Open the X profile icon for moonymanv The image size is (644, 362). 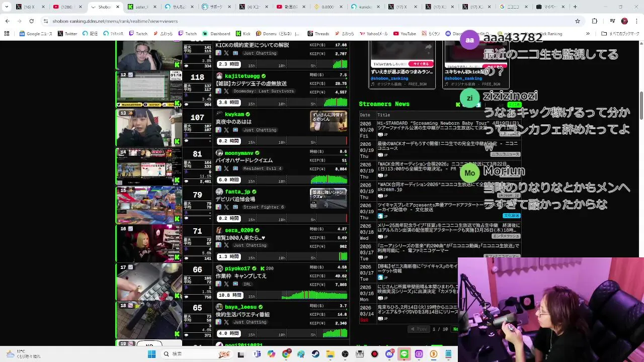(x=226, y=169)
